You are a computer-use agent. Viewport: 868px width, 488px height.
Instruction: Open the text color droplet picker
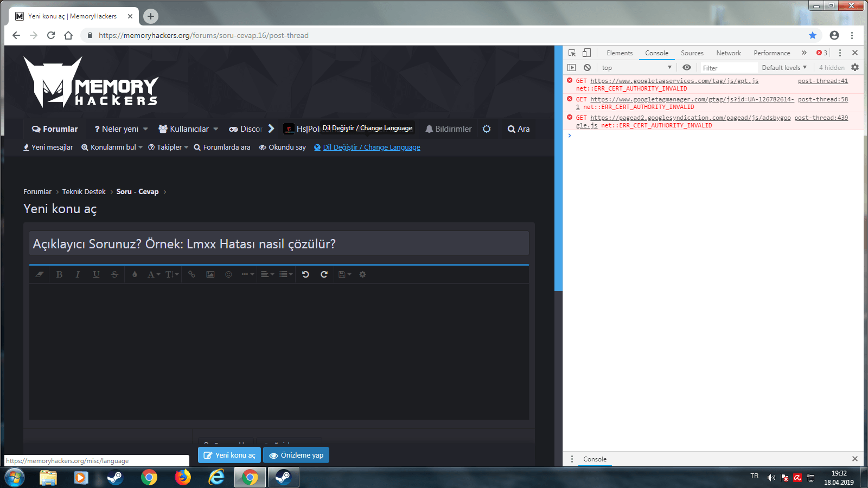tap(135, 274)
